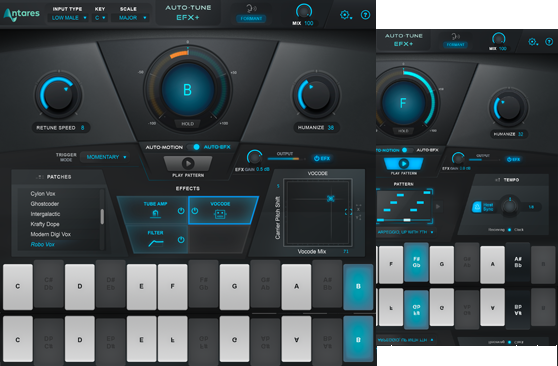Click the Vocode XY pad crosshair handle
Screen dimensions: 558x366
point(331,198)
